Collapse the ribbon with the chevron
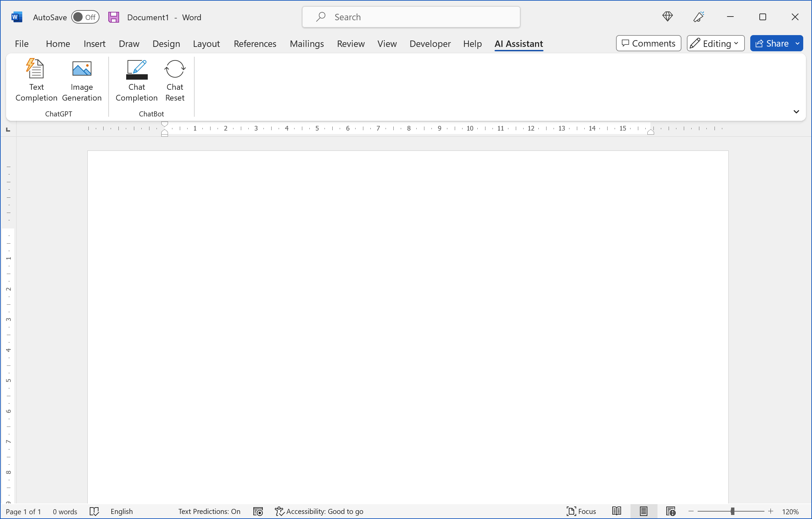Viewport: 812px width, 519px height. coord(796,112)
